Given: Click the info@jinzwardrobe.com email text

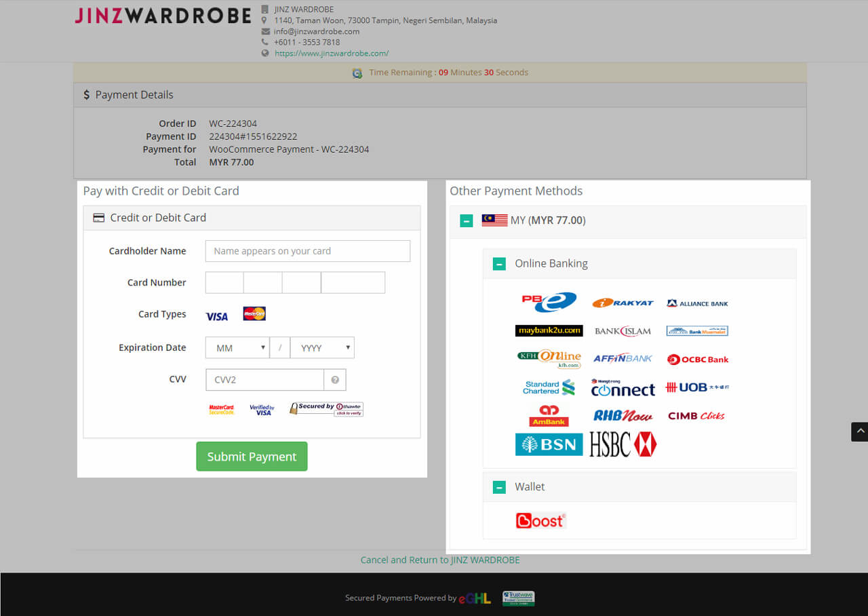Looking at the screenshot, I should coord(317,31).
